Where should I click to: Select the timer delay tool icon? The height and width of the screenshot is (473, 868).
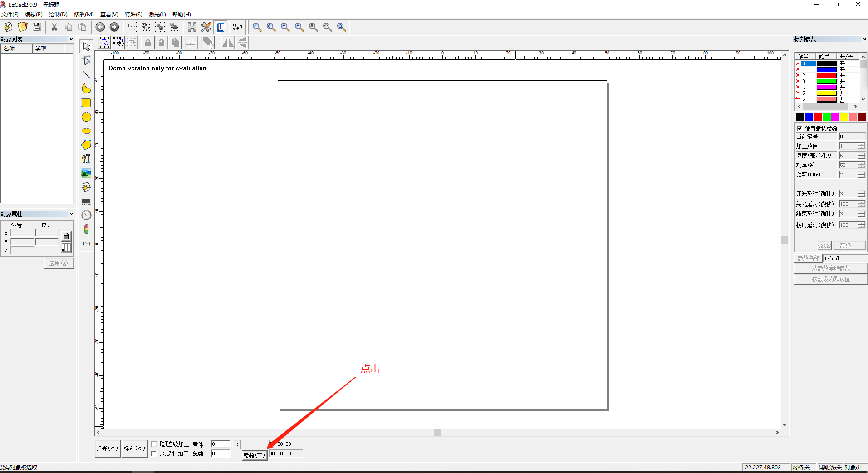pos(86,215)
